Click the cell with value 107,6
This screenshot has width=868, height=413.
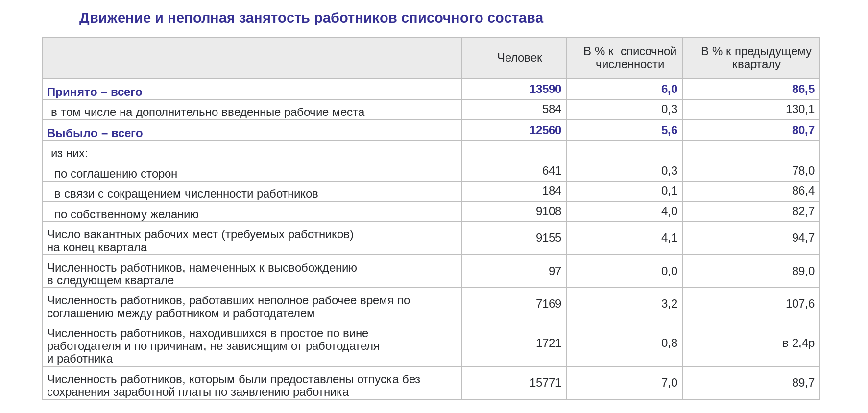point(799,304)
